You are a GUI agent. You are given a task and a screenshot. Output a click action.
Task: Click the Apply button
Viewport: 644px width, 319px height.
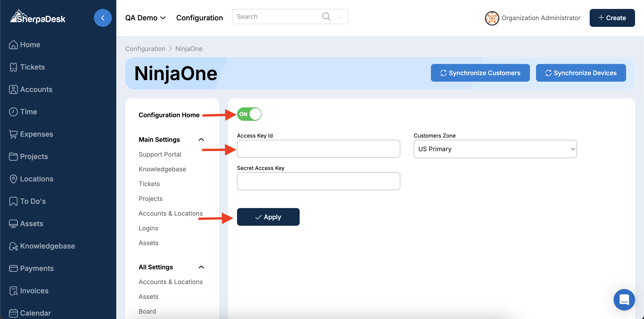pos(268,217)
